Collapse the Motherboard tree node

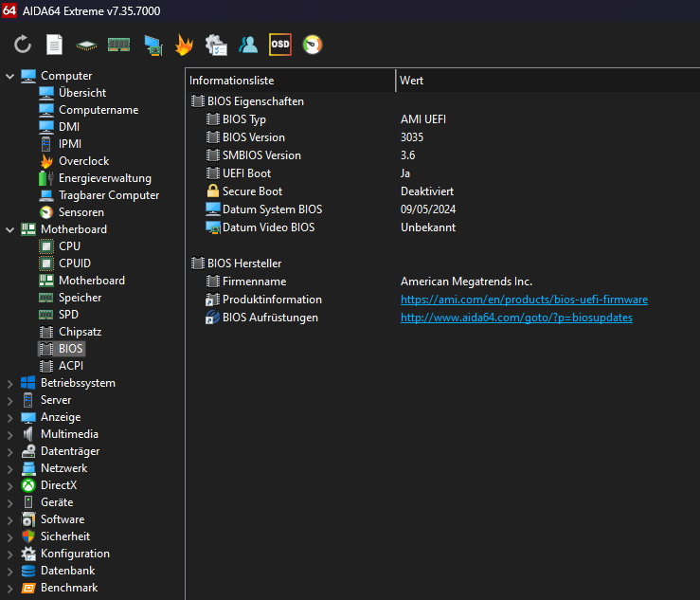9,229
